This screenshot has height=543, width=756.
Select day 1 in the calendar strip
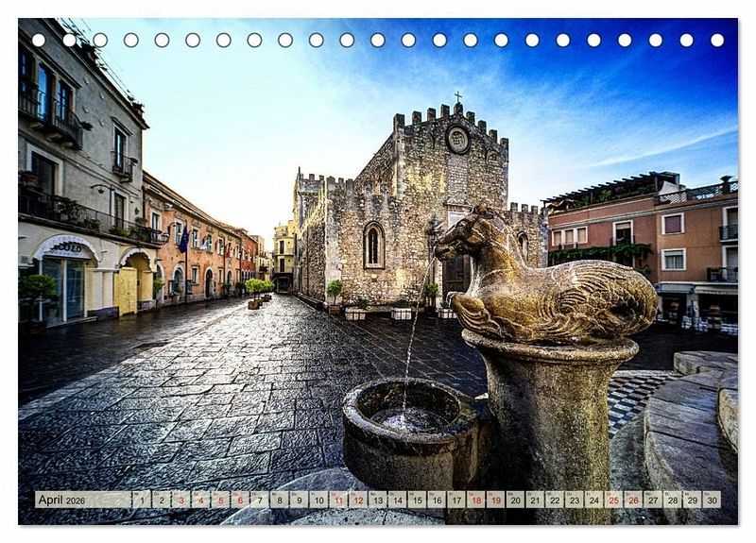tap(142, 500)
